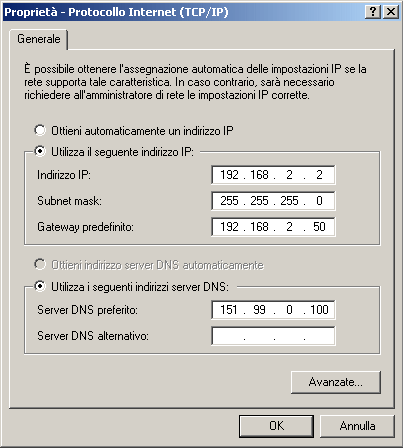Click the Avanzate... button

click(336, 382)
